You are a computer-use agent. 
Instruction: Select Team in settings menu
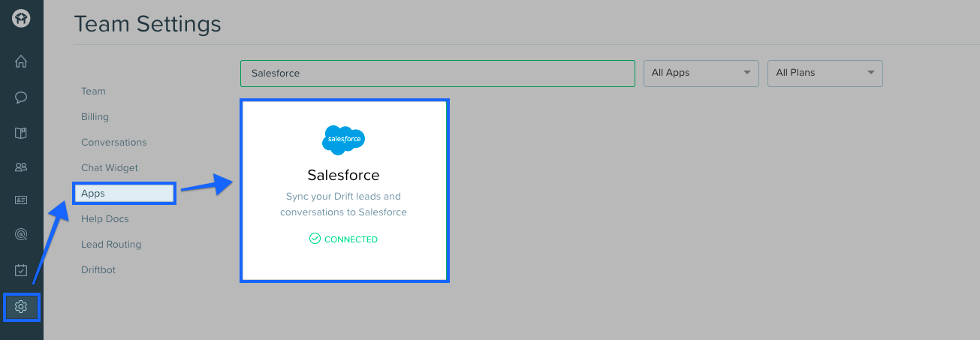(93, 91)
